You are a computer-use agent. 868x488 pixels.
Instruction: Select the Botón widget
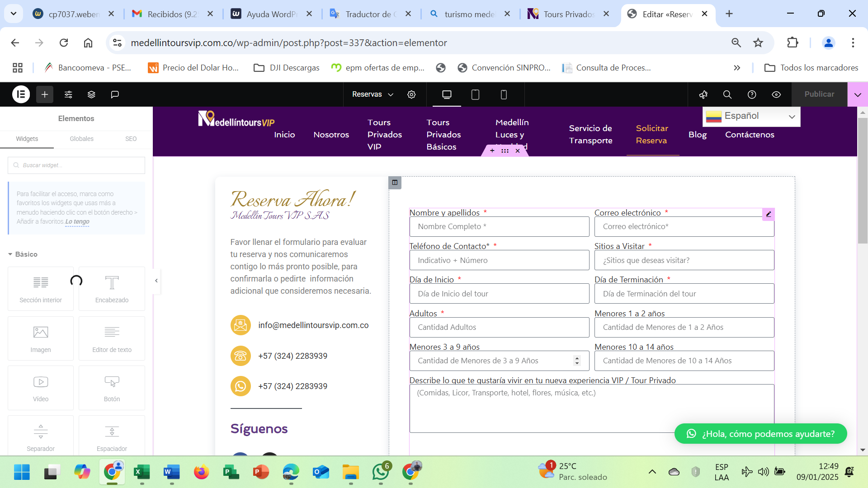coord(112,388)
